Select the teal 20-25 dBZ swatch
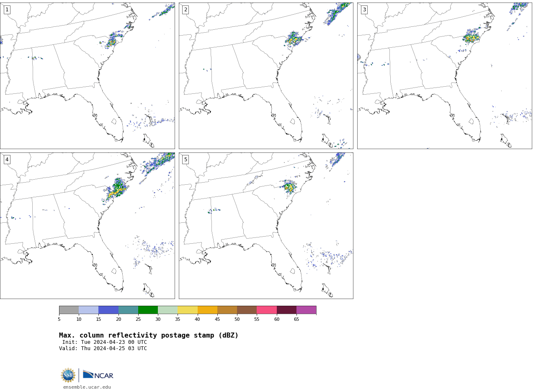The height and width of the screenshot is (392, 536). coord(128,310)
